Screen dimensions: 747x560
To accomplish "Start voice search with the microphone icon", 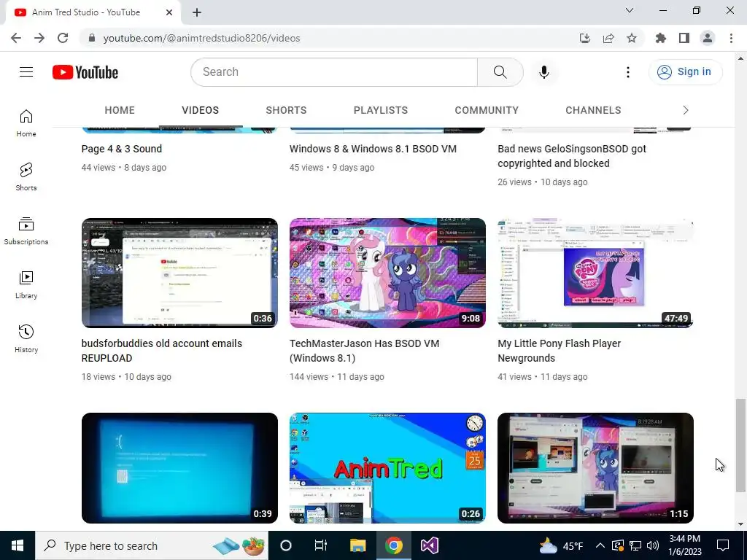I will tap(543, 72).
